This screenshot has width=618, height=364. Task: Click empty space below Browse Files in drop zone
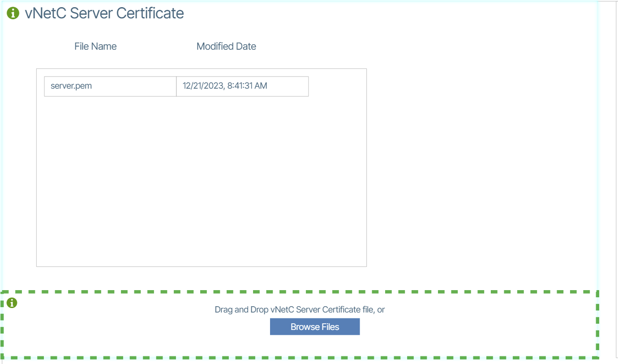(x=315, y=346)
